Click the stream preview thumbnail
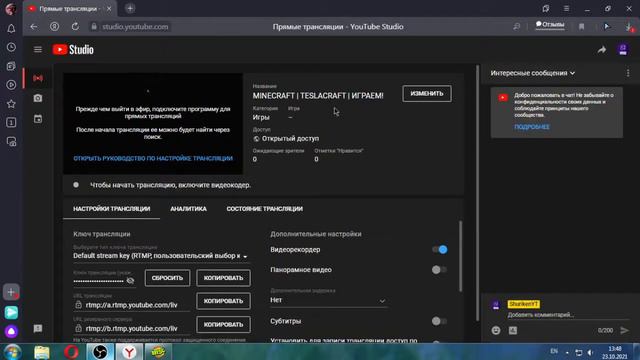 (x=153, y=124)
